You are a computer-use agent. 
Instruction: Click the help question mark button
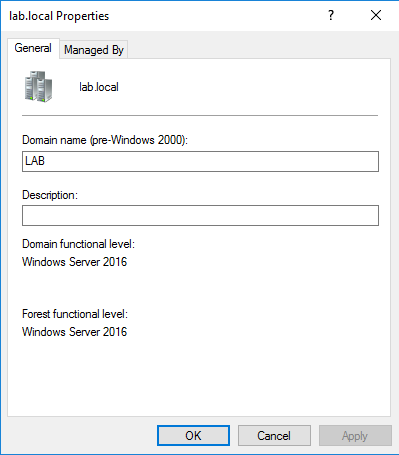pyautogui.click(x=331, y=15)
